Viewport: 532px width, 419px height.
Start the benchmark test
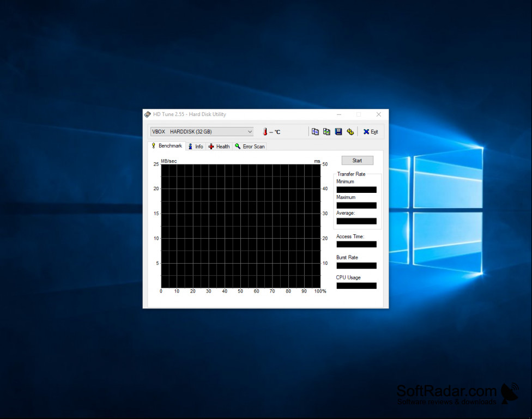357,161
